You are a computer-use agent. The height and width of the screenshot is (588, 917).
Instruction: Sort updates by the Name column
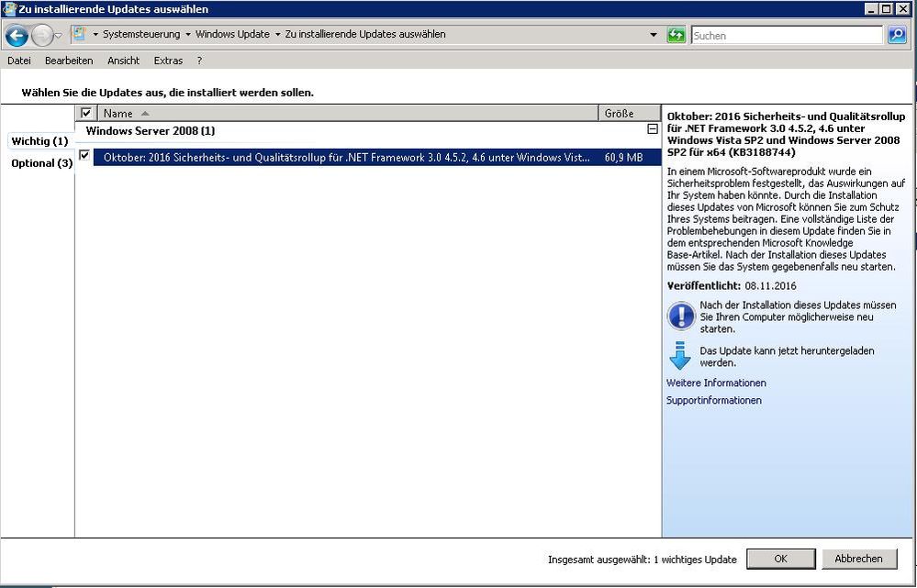348,114
